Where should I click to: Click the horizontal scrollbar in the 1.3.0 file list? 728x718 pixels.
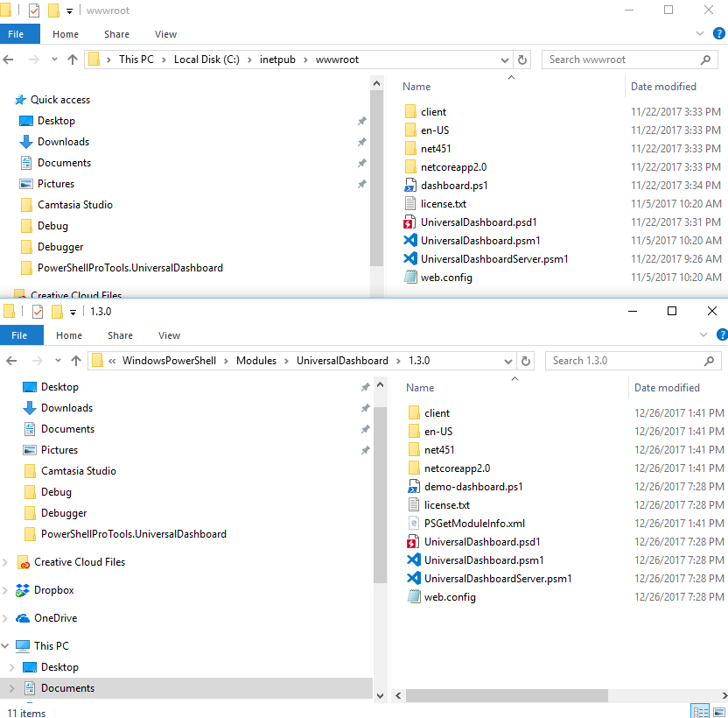pos(507,695)
